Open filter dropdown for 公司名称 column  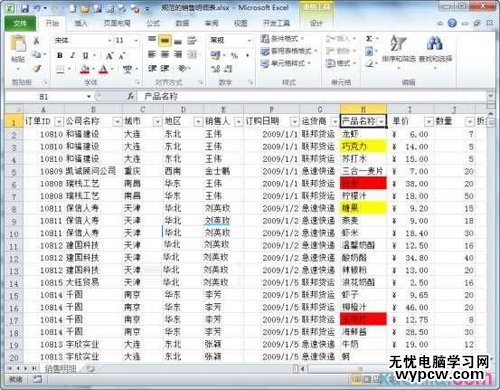coord(117,122)
